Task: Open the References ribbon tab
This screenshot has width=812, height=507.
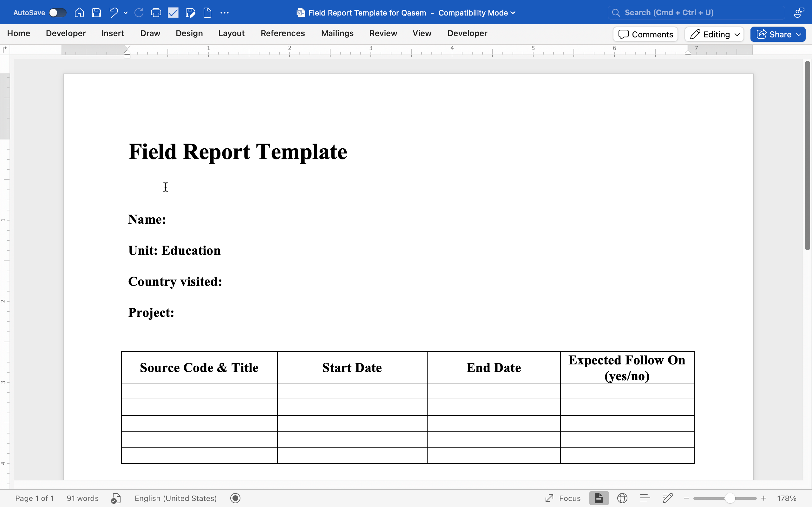Action: 283,33
